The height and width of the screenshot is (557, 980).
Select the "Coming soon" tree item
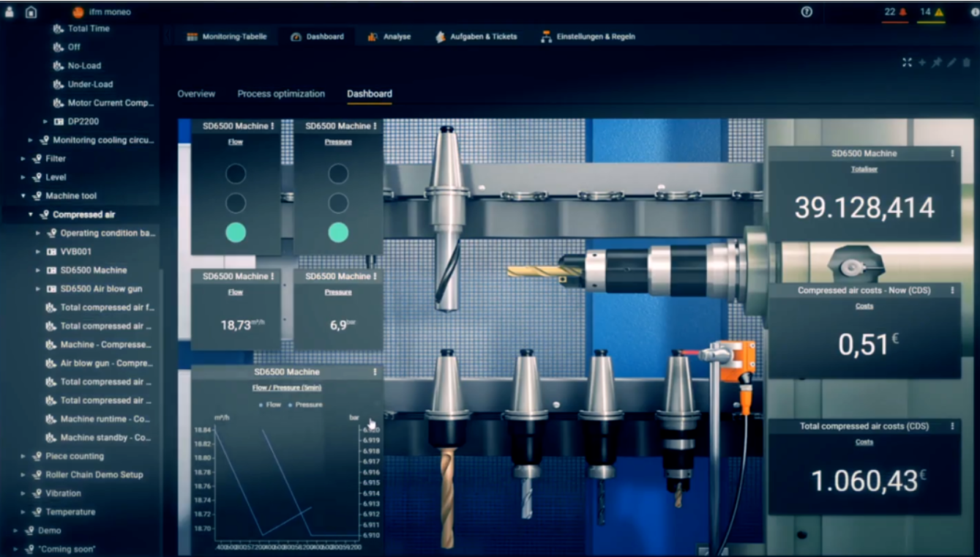click(59, 549)
